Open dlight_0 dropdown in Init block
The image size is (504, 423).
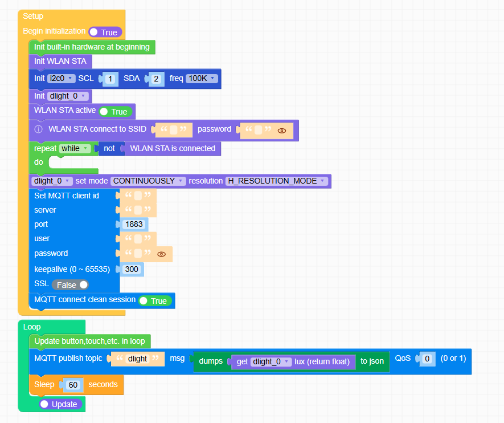tap(69, 96)
